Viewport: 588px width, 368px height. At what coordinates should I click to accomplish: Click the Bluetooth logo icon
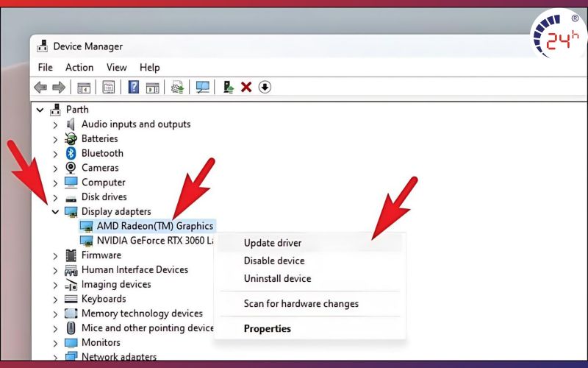coord(71,153)
